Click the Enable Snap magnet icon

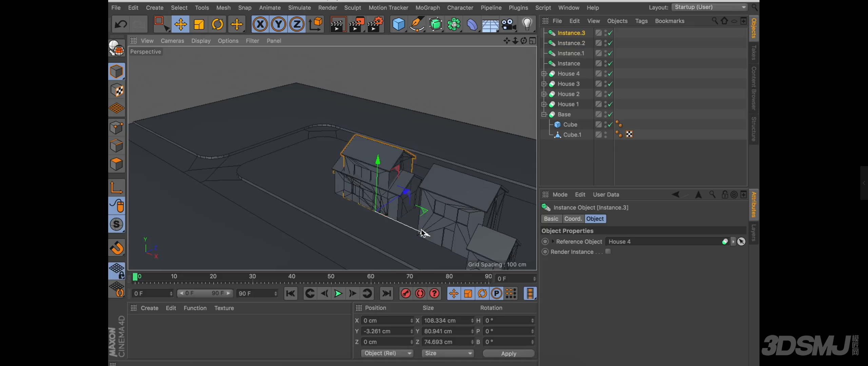pos(117,248)
